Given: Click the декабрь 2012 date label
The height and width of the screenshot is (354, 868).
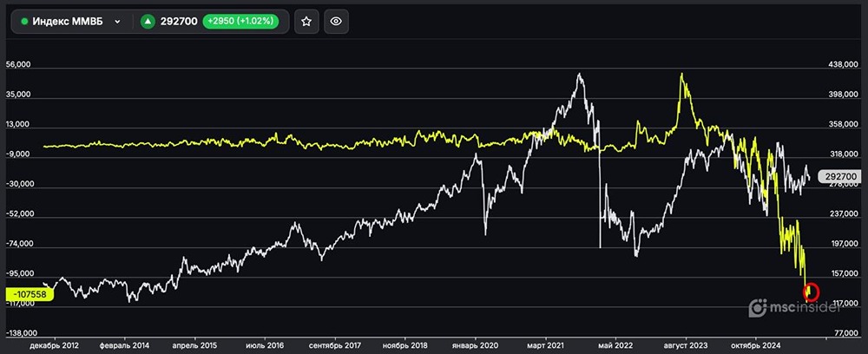Looking at the screenshot, I should tap(54, 344).
